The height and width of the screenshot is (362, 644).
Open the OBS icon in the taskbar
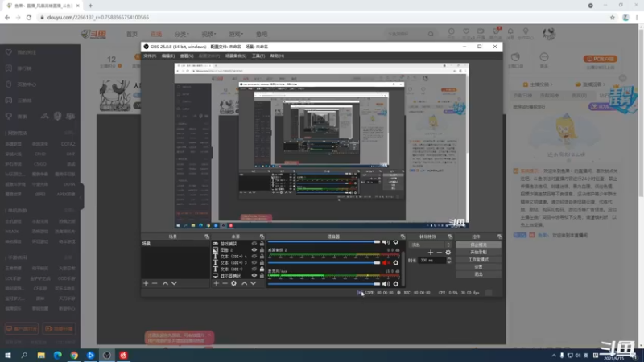coord(107,355)
